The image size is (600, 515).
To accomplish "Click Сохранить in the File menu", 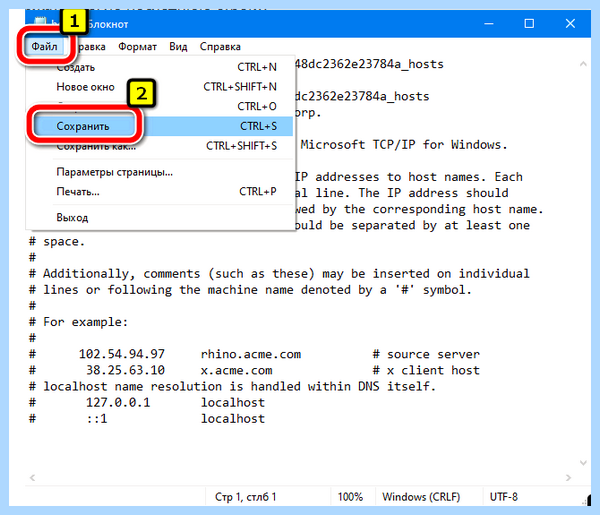I will point(160,126).
